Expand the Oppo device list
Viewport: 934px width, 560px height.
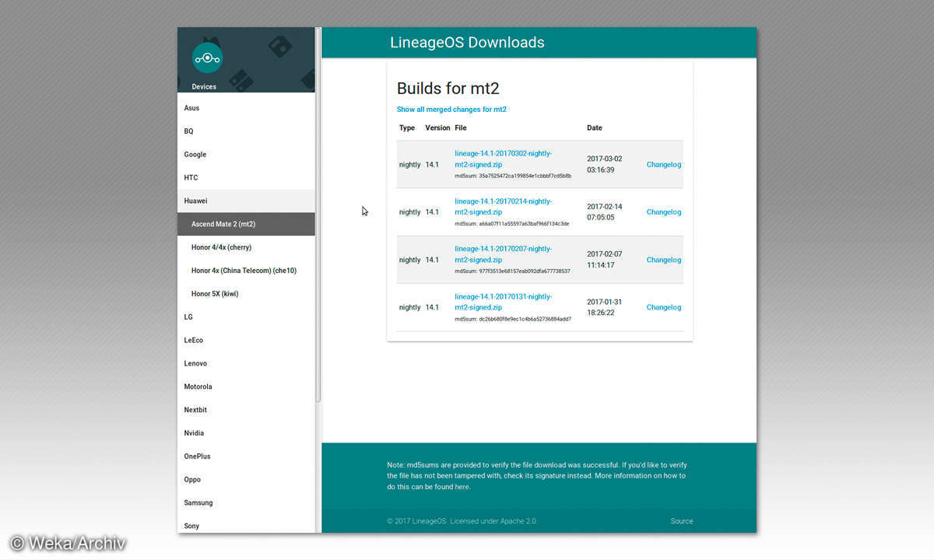[x=246, y=480]
